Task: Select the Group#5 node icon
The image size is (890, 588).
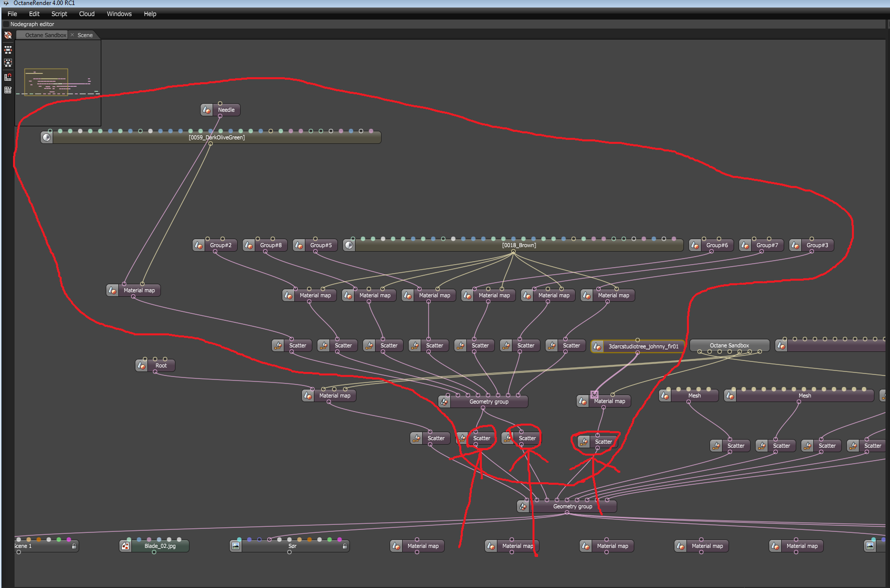Action: (x=299, y=245)
